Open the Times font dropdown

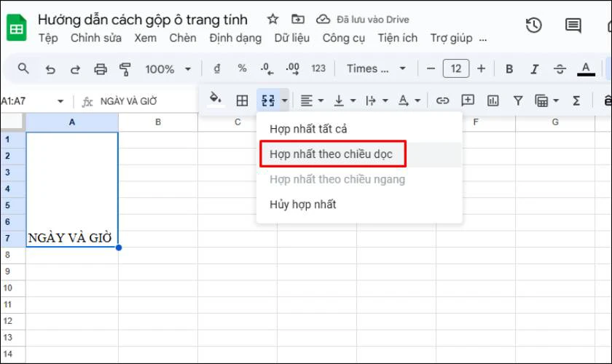tap(376, 68)
